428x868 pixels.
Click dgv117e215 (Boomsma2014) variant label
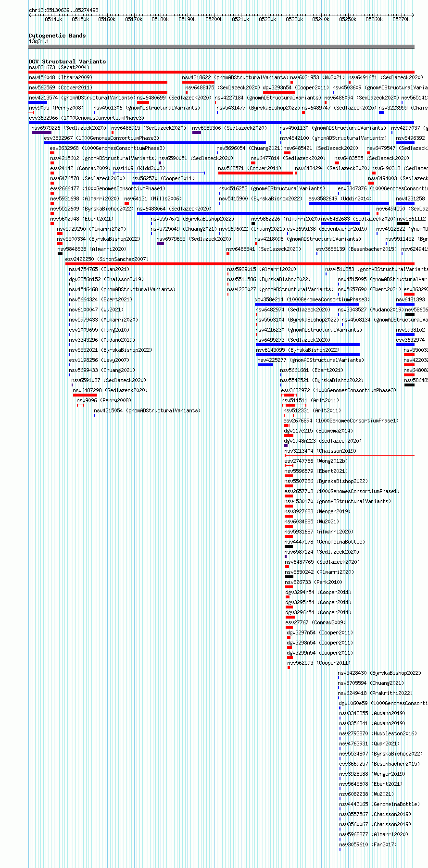[318, 431]
